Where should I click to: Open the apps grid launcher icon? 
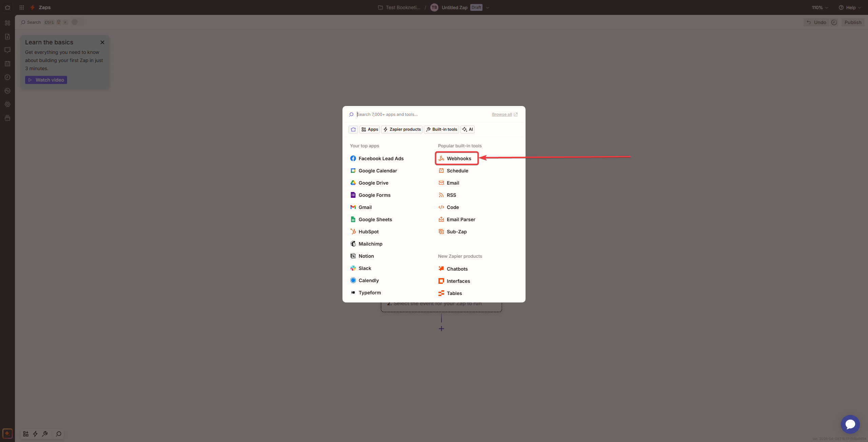pos(22,7)
